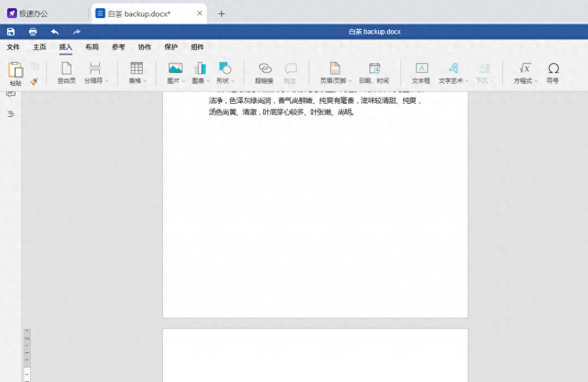Expand the 分隔符 dropdown arrow
The image size is (588, 382).
107,81
